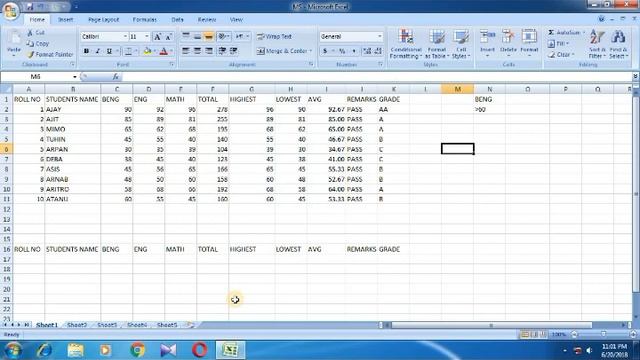Apply the font color A
The image size is (640, 360).
coord(164,51)
